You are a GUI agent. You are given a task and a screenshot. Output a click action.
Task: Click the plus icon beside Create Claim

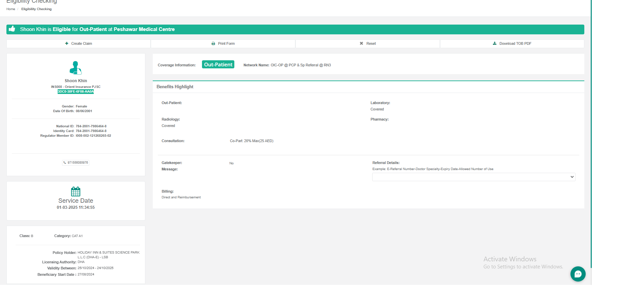tap(67, 43)
